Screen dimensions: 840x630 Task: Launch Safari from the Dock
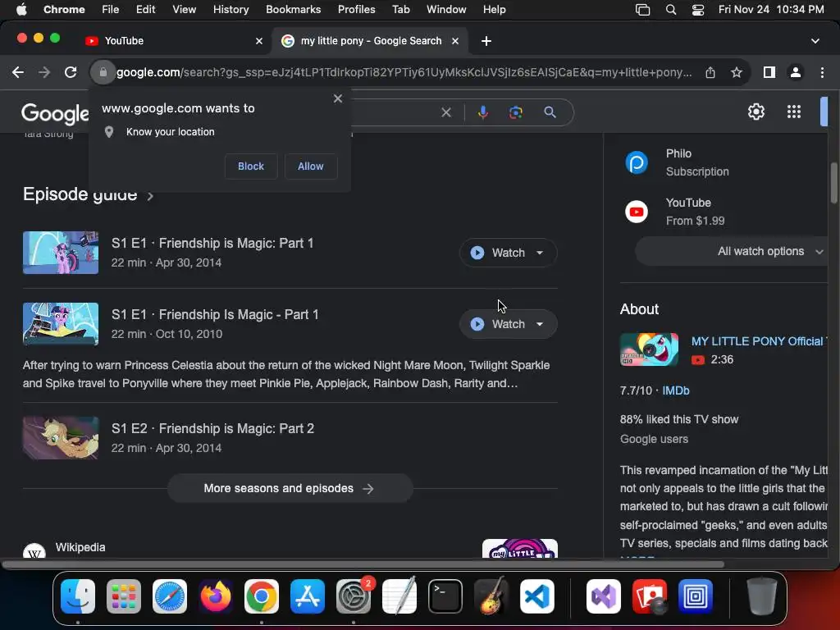pos(170,596)
